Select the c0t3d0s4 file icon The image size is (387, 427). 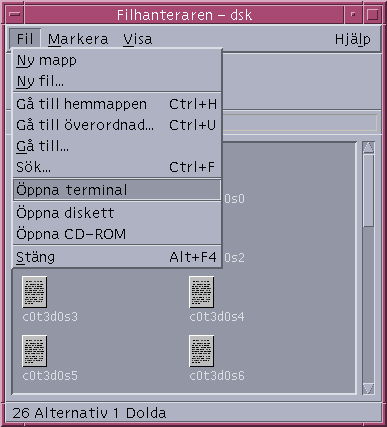click(x=201, y=292)
